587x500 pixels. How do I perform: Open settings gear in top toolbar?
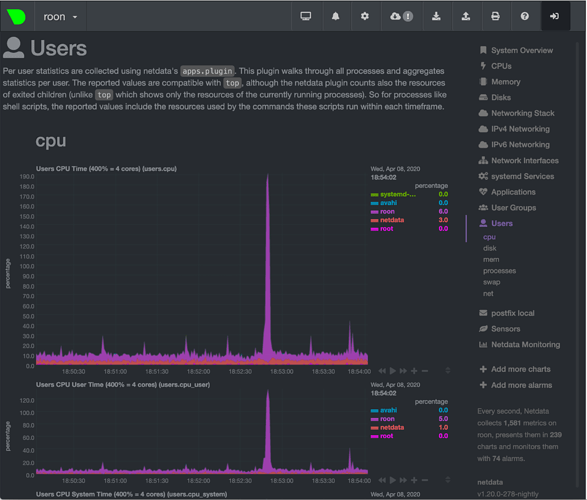click(365, 16)
